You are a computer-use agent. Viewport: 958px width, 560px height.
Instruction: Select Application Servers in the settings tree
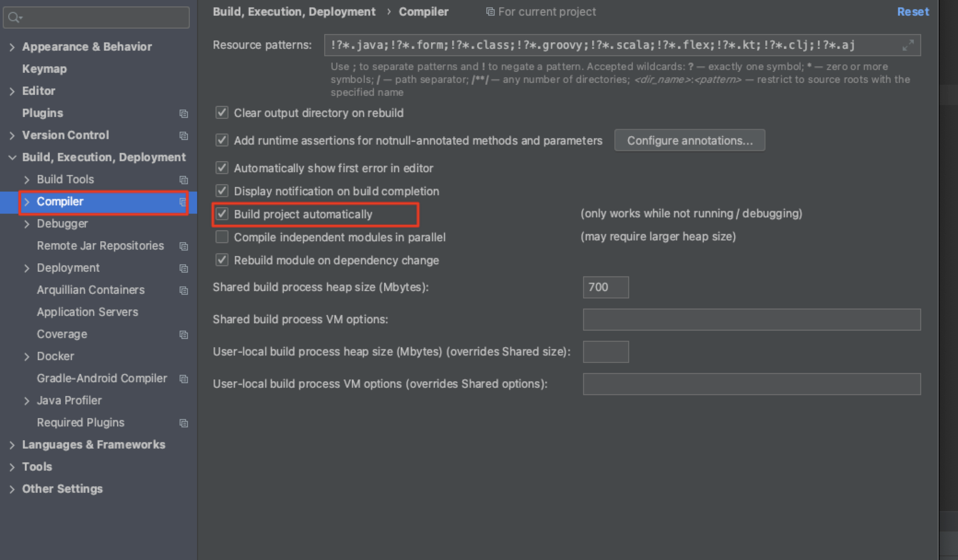pyautogui.click(x=88, y=312)
